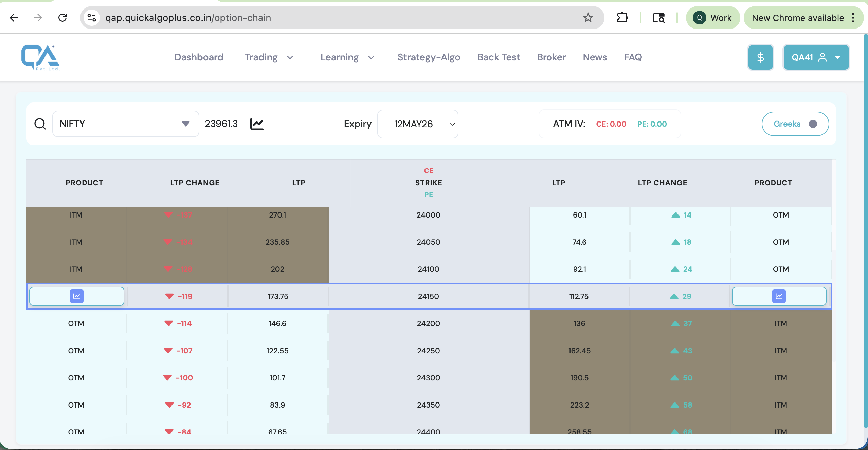Click the right LTP CHANGE column header
The image size is (868, 450).
coord(662,183)
